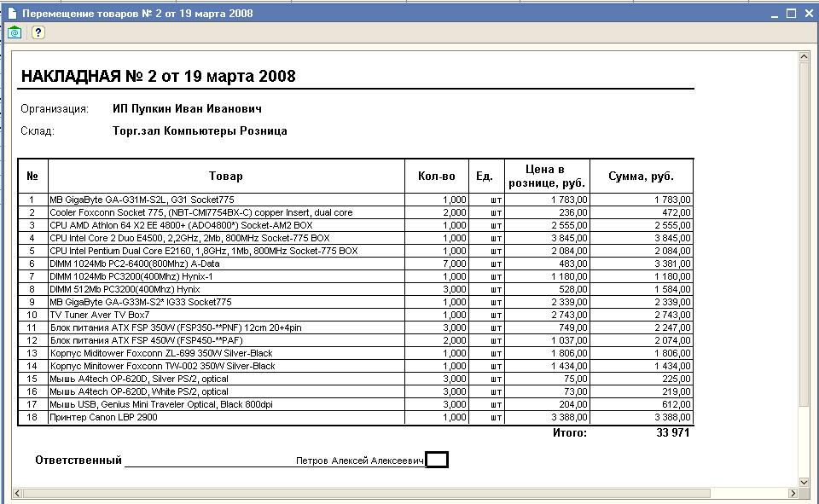819x504 pixels.
Task: Click the Сумма, руб. column header
Action: point(642,176)
